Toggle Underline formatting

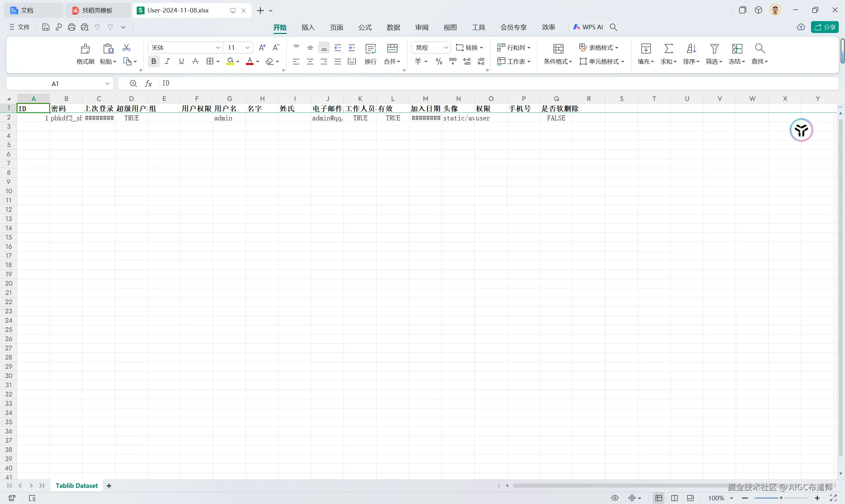pyautogui.click(x=181, y=61)
